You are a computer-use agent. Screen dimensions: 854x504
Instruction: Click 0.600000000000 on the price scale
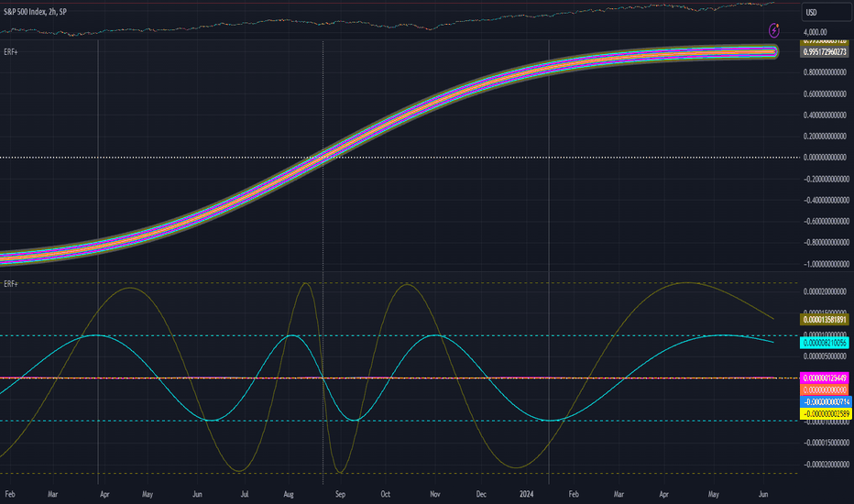(825, 93)
